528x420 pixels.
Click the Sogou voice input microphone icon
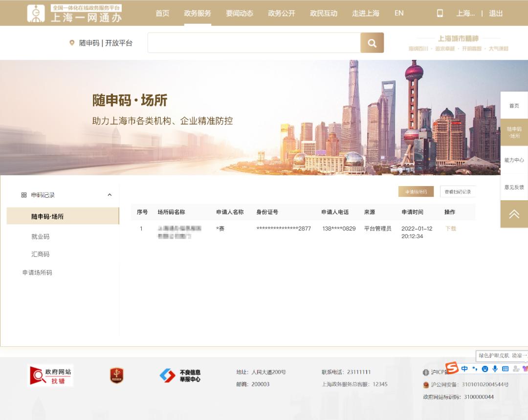click(495, 369)
